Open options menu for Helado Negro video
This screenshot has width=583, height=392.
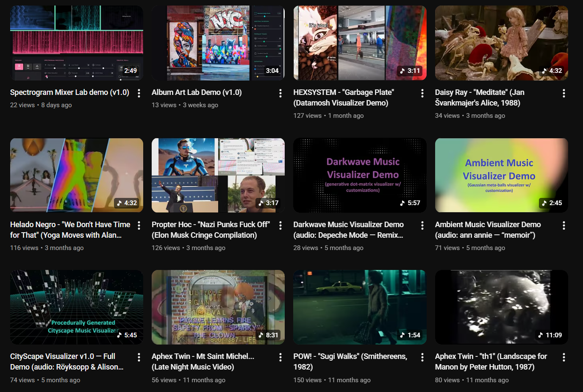tap(139, 225)
